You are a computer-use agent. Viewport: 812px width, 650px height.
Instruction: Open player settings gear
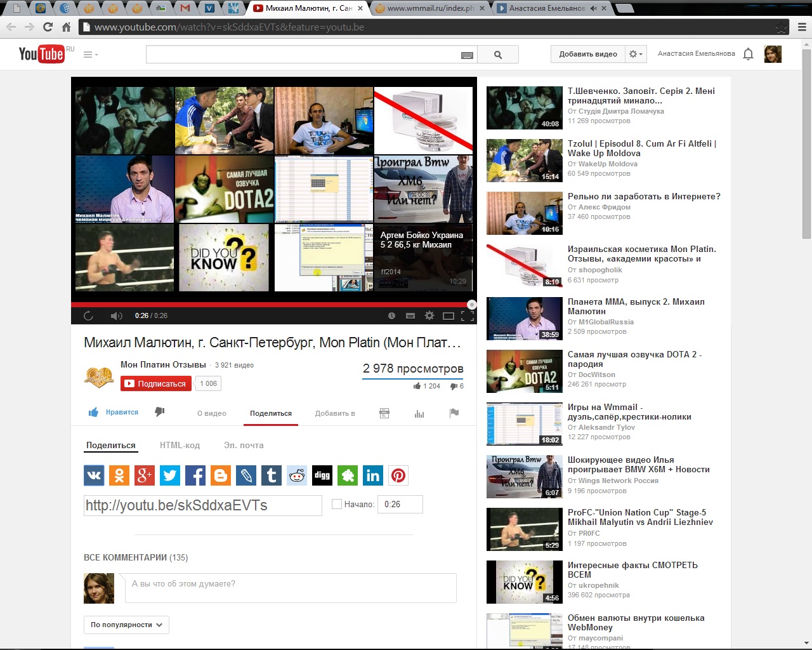(429, 315)
